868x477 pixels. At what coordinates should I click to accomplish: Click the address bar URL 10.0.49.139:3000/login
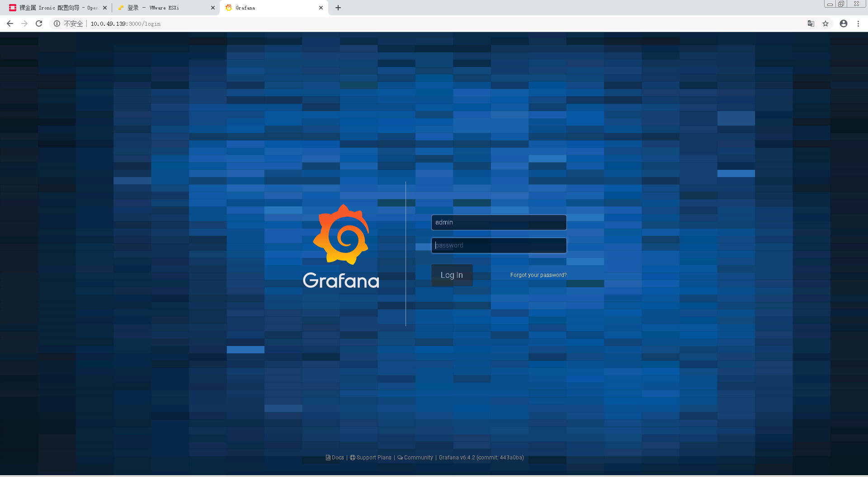[126, 24]
